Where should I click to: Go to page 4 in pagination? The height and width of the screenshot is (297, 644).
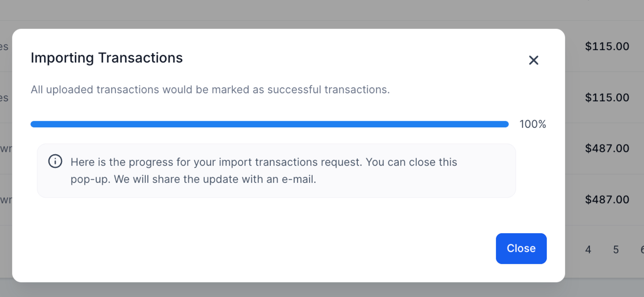click(588, 250)
